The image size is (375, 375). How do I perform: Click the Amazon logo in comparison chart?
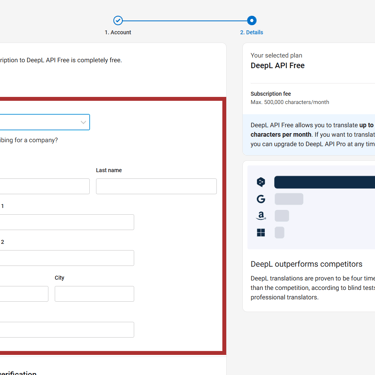[261, 216]
